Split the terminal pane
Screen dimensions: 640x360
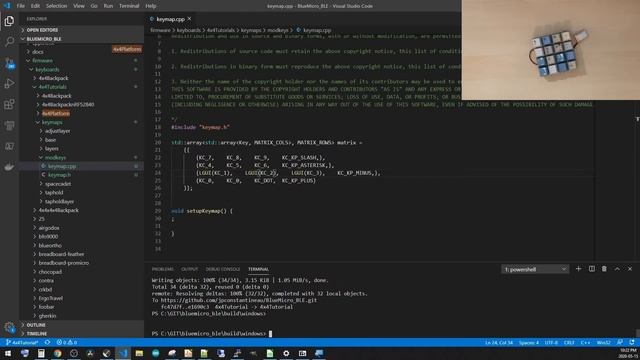591,269
